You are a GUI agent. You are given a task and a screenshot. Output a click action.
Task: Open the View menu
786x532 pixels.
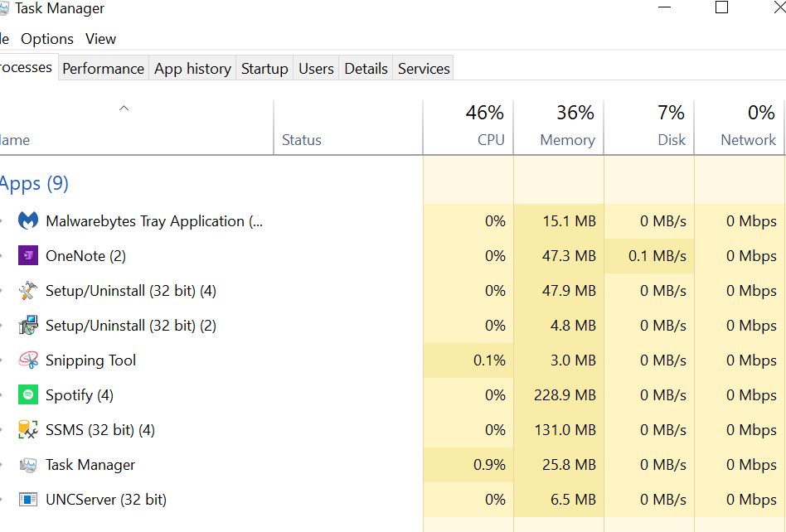pos(100,39)
